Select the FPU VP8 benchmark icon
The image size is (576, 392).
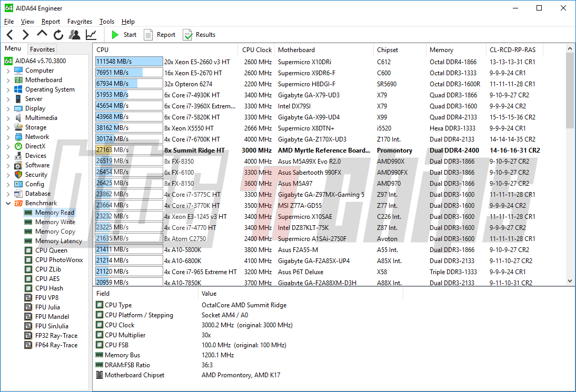click(x=28, y=298)
